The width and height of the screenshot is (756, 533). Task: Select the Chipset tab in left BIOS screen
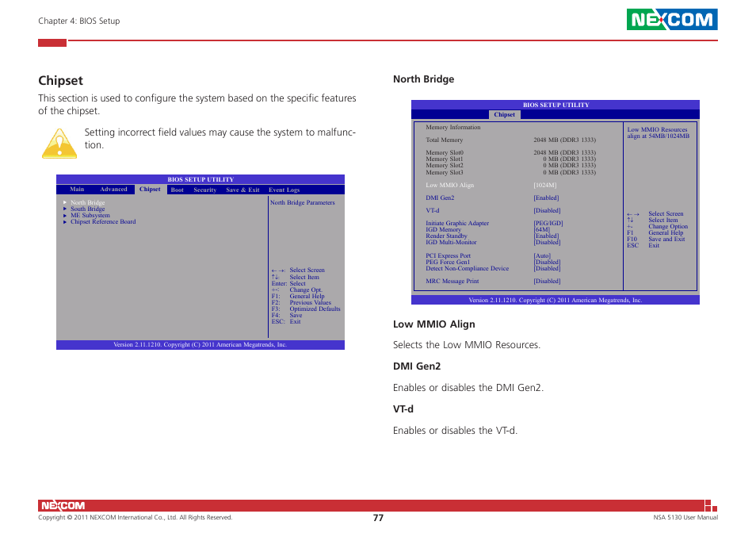coord(150,189)
